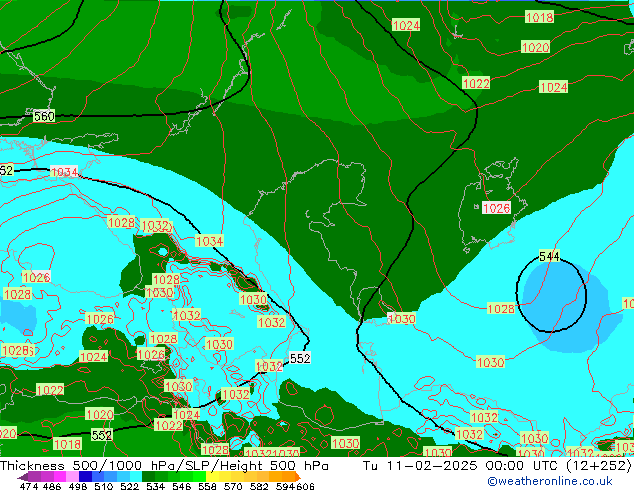The height and width of the screenshot is (490, 634).
Task: Click the pink-highlighted 1034 pressure label
Action: [x=64, y=172]
